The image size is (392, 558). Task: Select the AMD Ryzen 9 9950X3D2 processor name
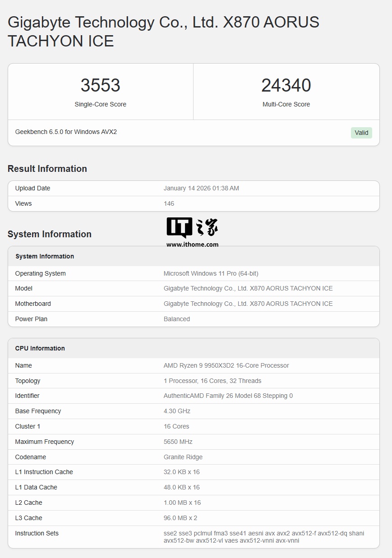click(226, 365)
